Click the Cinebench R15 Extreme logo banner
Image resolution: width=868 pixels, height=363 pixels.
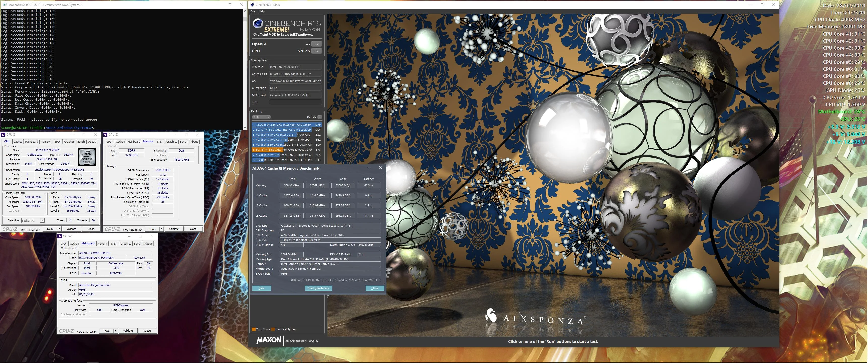(x=287, y=27)
